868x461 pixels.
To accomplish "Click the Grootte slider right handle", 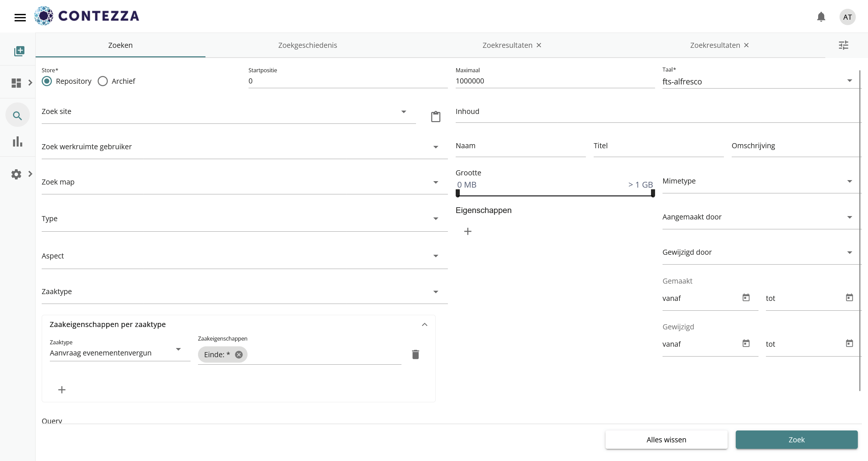I will click(x=653, y=193).
